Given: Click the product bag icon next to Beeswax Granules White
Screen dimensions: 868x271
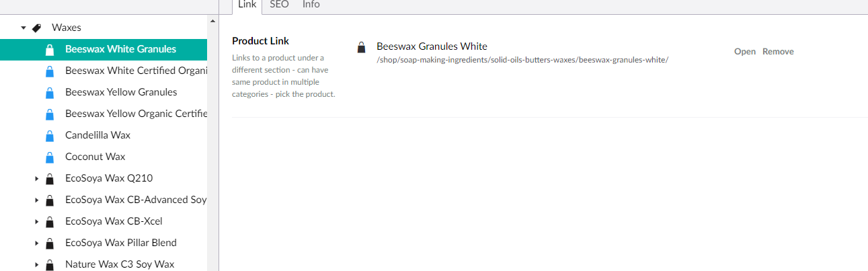Looking at the screenshot, I should tap(362, 47).
